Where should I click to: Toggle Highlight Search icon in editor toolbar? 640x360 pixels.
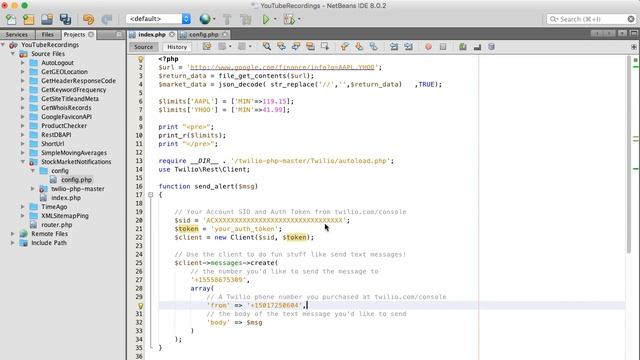(310, 47)
